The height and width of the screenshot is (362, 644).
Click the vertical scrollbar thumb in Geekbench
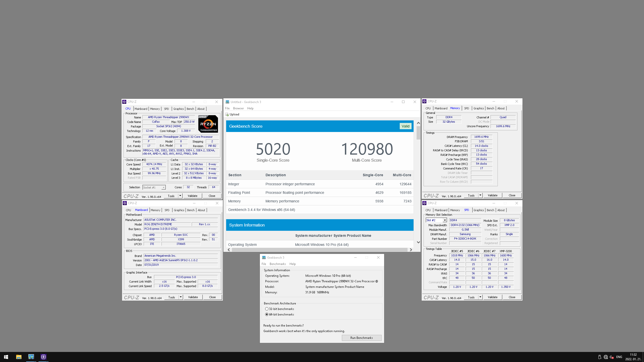pos(418,133)
